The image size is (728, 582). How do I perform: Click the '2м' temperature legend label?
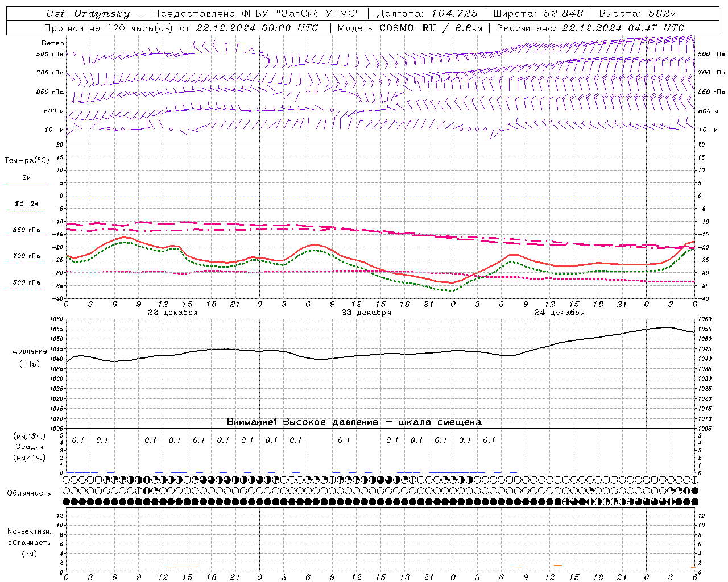27,177
